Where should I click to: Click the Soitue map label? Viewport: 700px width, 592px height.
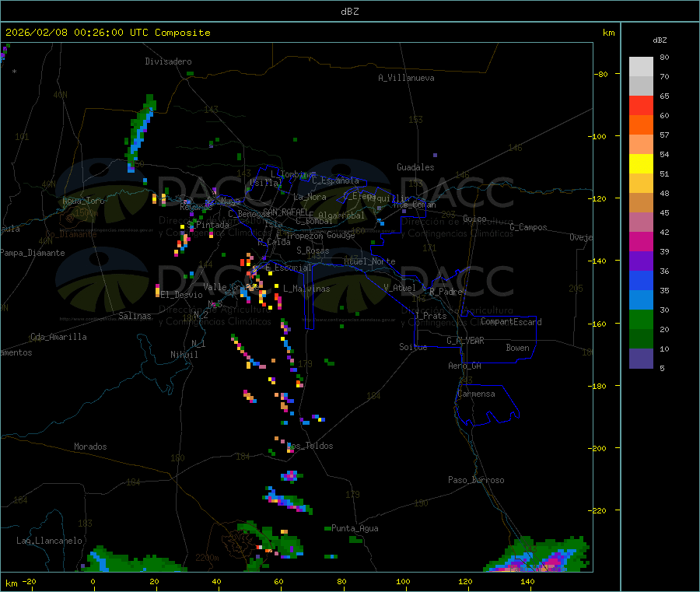(x=414, y=347)
